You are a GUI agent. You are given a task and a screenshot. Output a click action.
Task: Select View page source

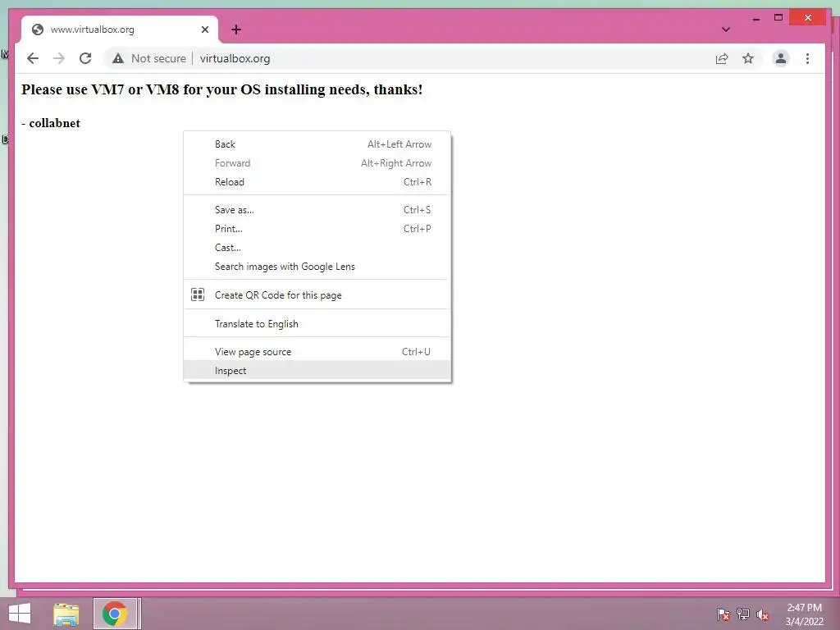317,351
